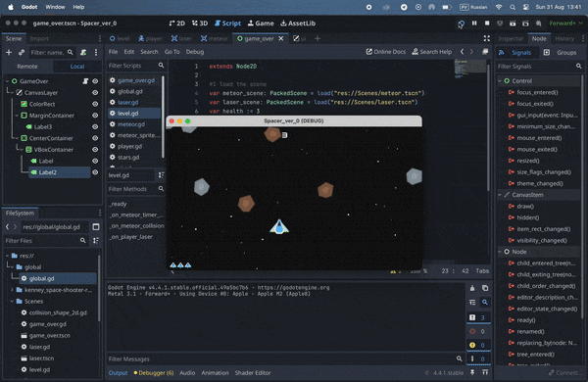Screen dimensions: 588x382
Task: Switch to the 3D workspace
Action: tap(200, 24)
